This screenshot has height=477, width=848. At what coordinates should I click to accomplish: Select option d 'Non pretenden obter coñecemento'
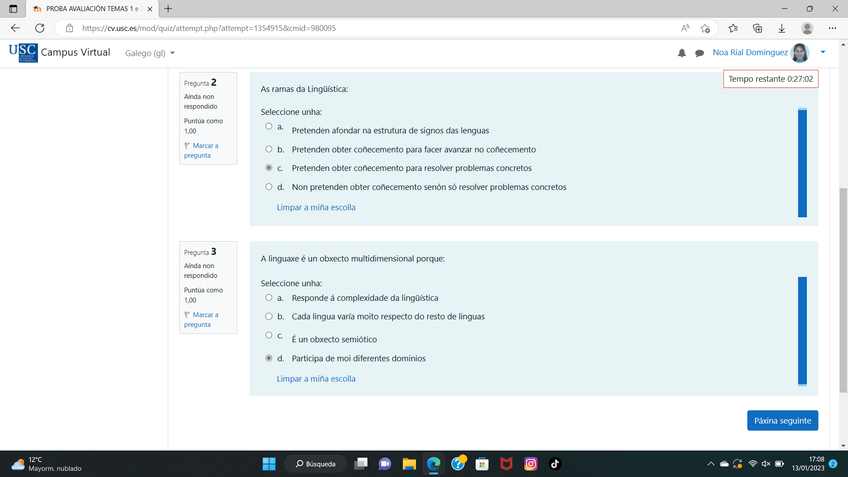coord(268,186)
